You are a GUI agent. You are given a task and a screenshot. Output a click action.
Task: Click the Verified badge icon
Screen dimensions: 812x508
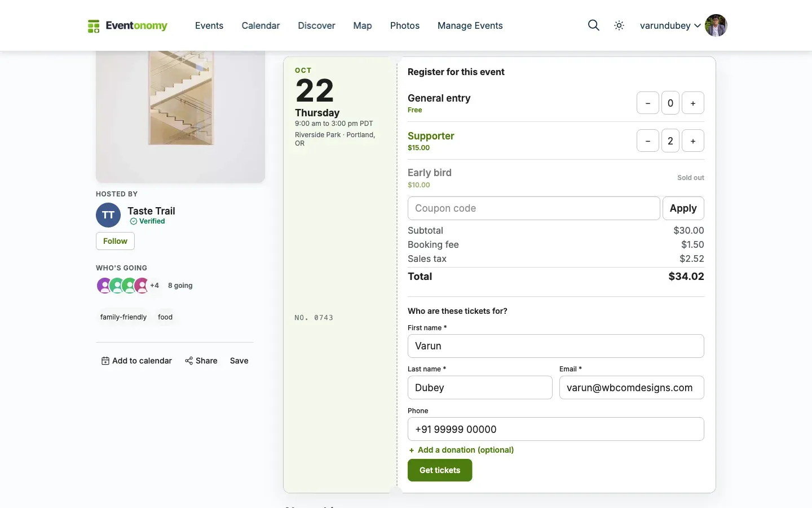[x=134, y=221]
